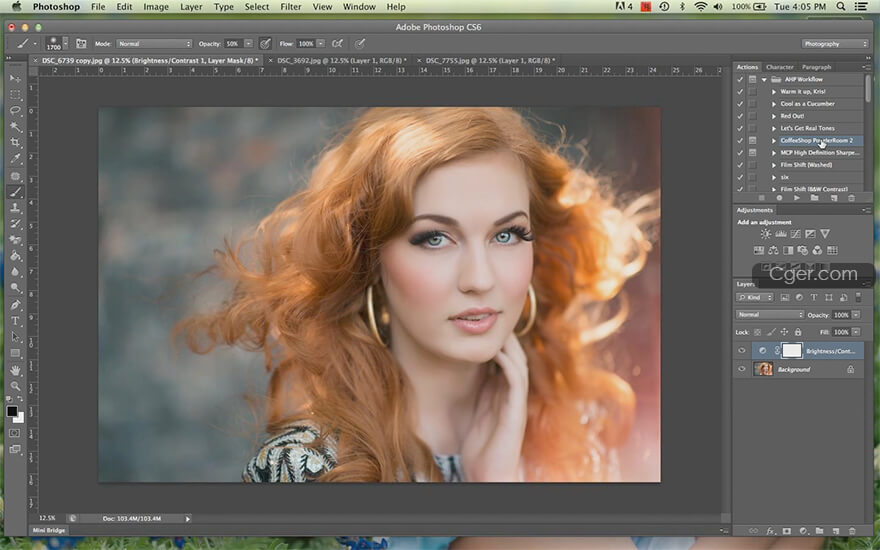
Task: Select the Move tool
Action: 15,79
